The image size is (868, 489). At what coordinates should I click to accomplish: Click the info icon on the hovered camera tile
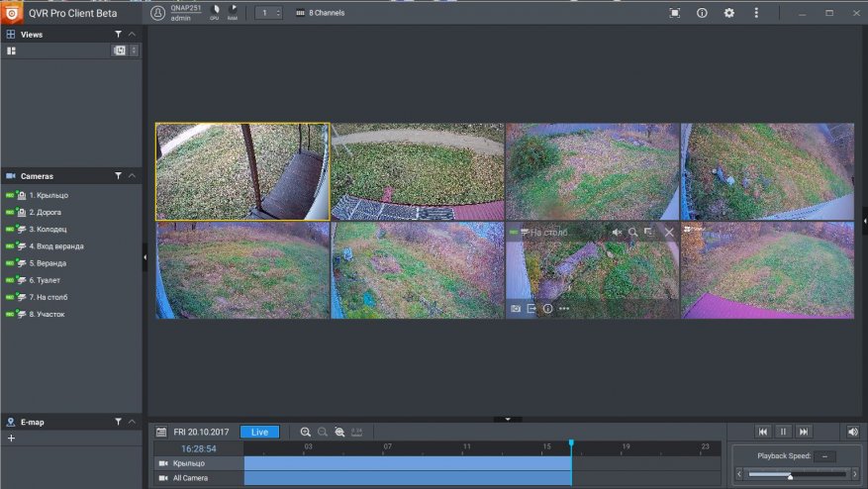pyautogui.click(x=547, y=309)
